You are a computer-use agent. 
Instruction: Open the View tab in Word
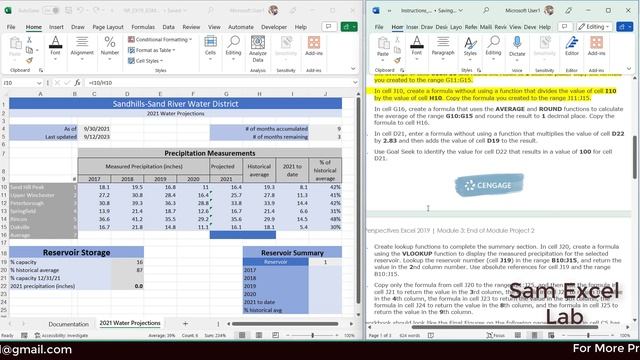coord(515,27)
